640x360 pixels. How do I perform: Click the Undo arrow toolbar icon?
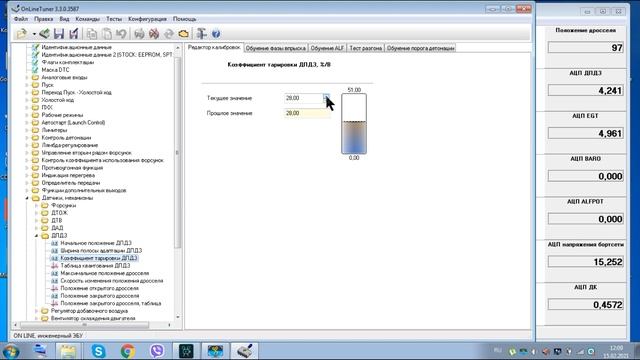click(x=121, y=34)
